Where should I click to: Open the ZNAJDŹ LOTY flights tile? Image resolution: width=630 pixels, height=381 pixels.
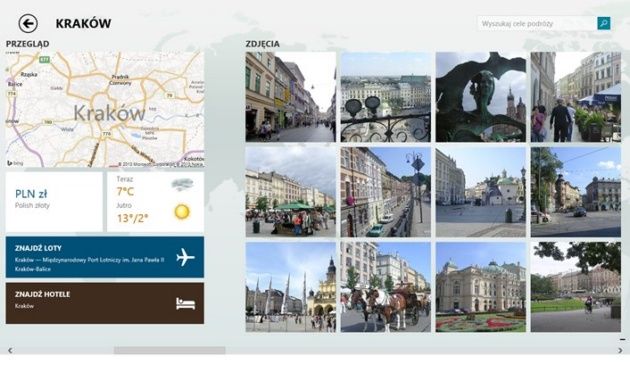pyautogui.click(x=104, y=257)
